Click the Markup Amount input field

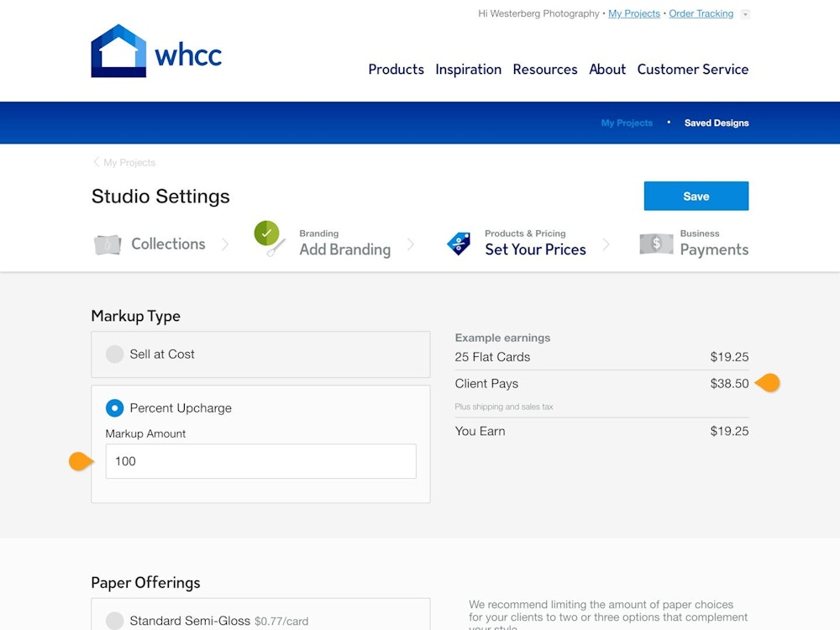coord(260,461)
